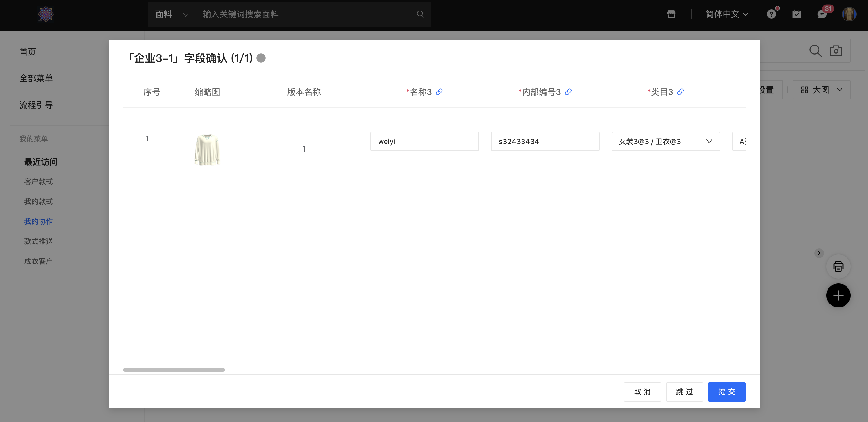Screen dimensions: 868x422
Task: Open the 简体中文 language dropdown
Action: pyautogui.click(x=727, y=14)
